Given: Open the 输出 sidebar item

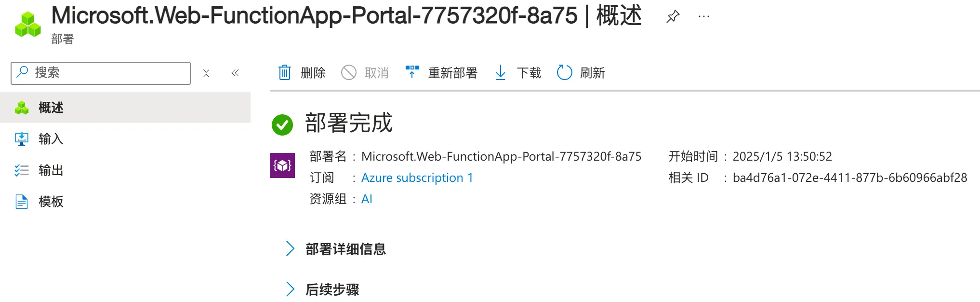Looking at the screenshot, I should click(51, 170).
